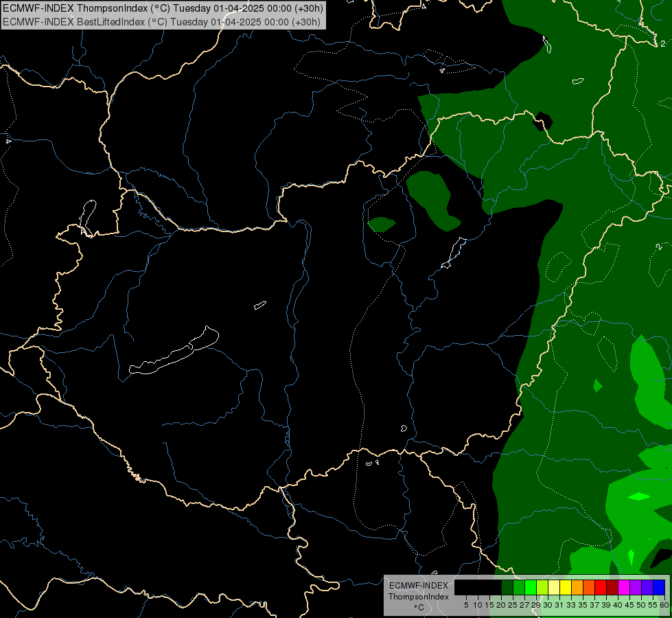Click the legend tick value "35"

tap(583, 605)
